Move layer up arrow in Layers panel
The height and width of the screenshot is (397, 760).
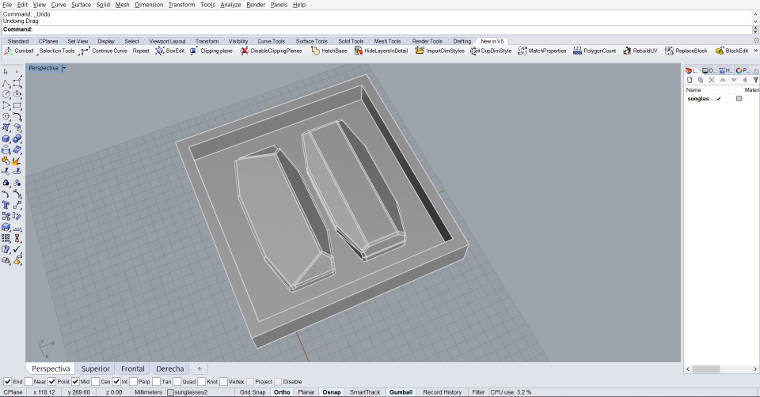pyautogui.click(x=723, y=80)
